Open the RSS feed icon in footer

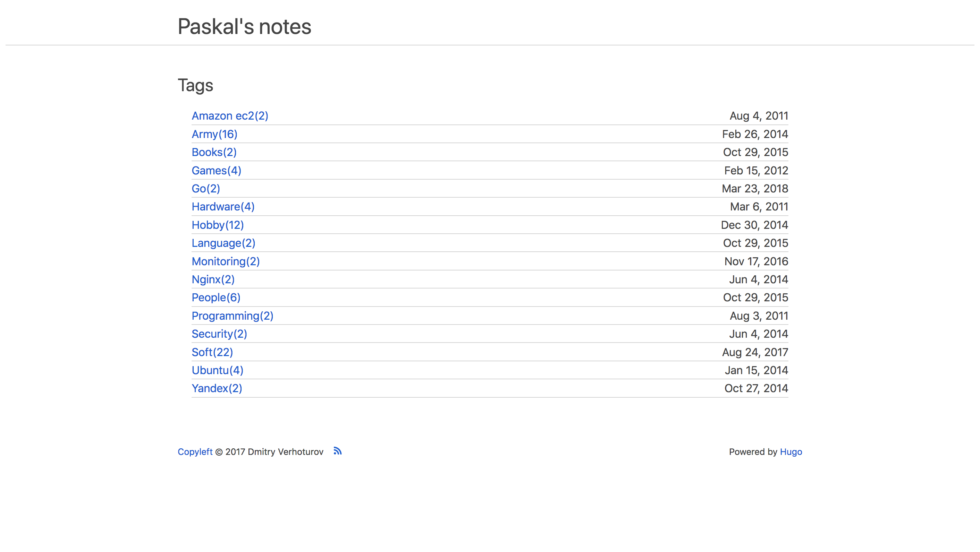click(x=337, y=451)
